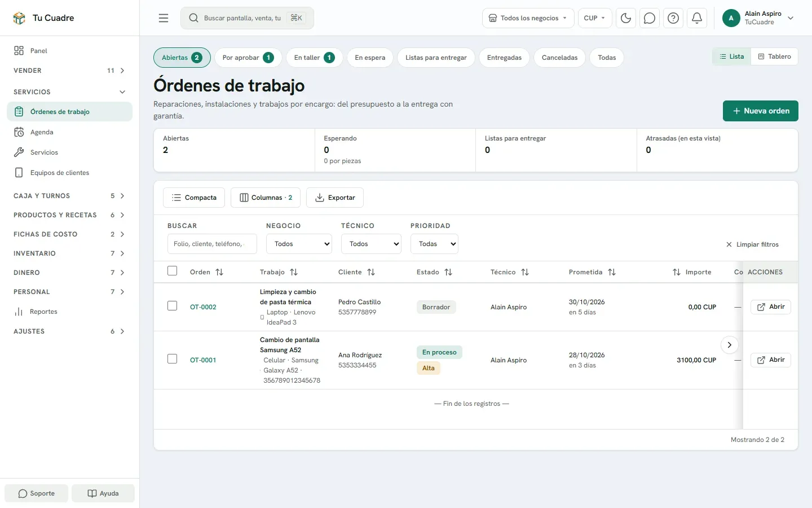
Task: Sort by Prometida column arrows
Action: (x=612, y=272)
